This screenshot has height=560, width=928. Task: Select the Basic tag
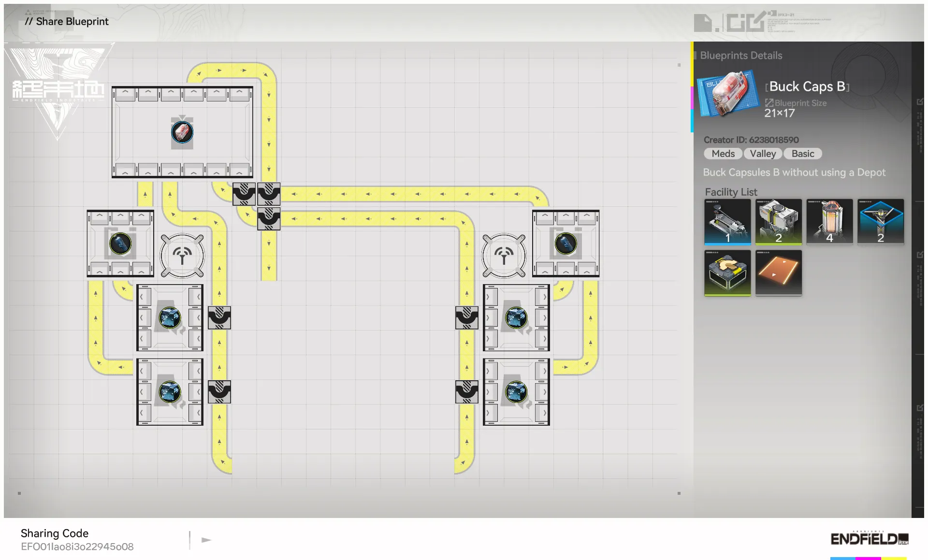(x=802, y=154)
